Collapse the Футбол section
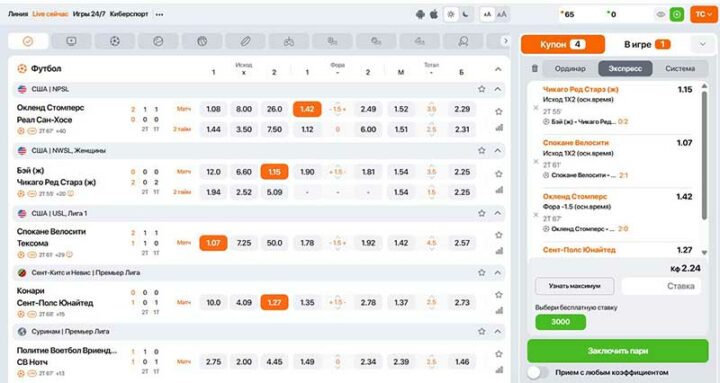Viewport: 720px width, 383px height. 498,69
